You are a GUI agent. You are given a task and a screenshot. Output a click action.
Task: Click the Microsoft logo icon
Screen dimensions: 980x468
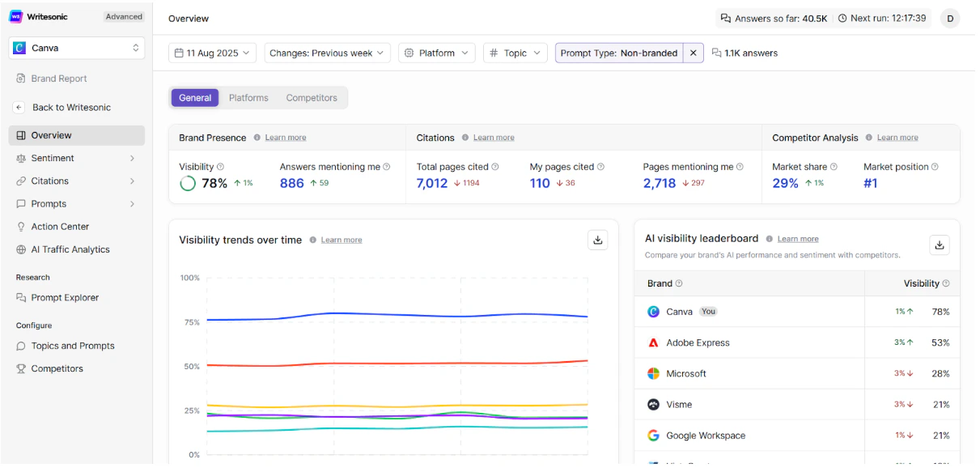[654, 373]
